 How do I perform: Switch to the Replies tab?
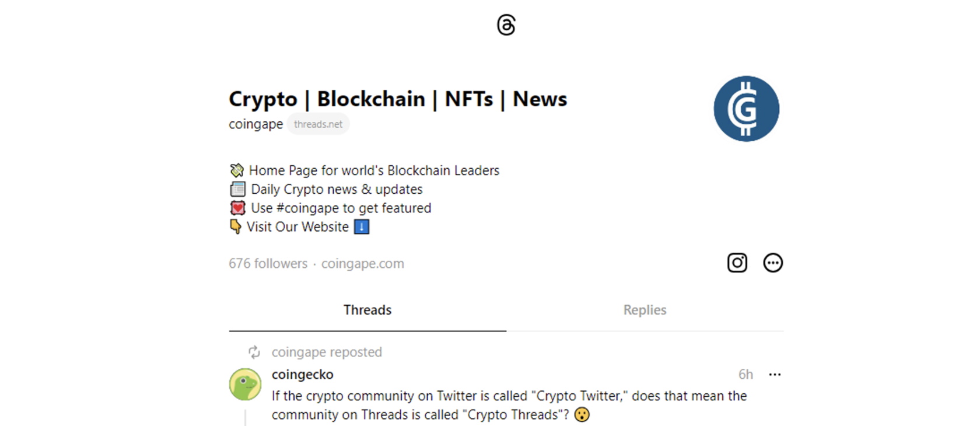tap(645, 310)
